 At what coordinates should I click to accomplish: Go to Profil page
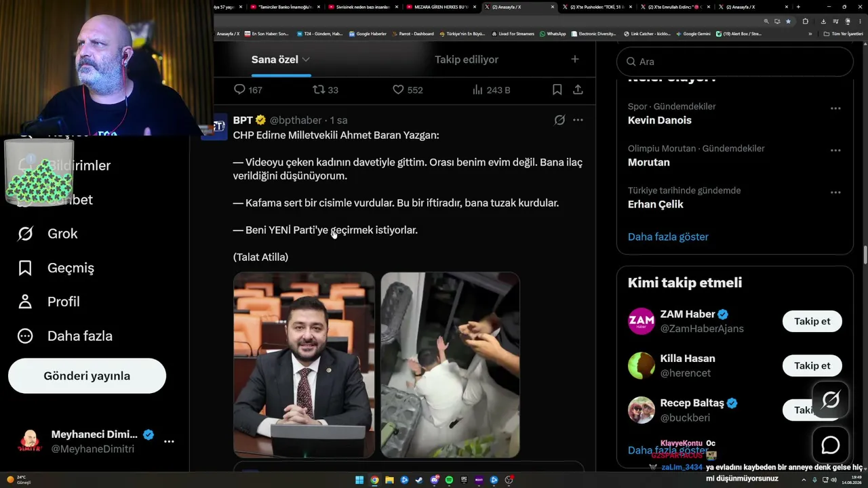(48, 302)
